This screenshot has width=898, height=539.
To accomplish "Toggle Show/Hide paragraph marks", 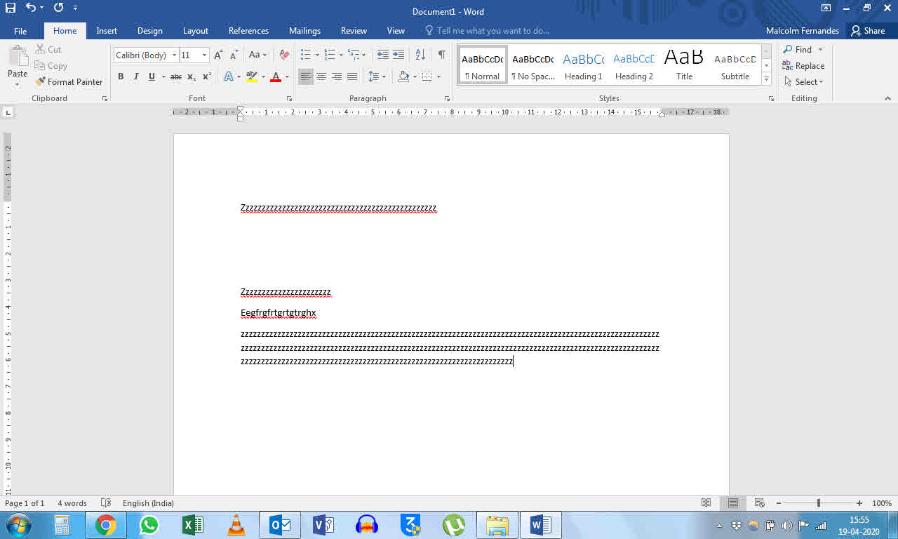I will click(442, 54).
